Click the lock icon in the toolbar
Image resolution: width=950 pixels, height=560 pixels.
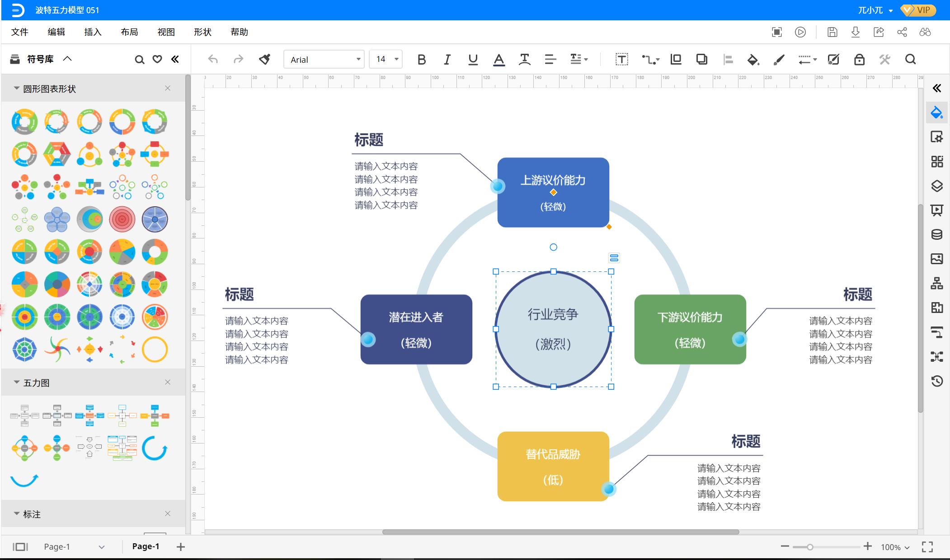[x=859, y=59]
